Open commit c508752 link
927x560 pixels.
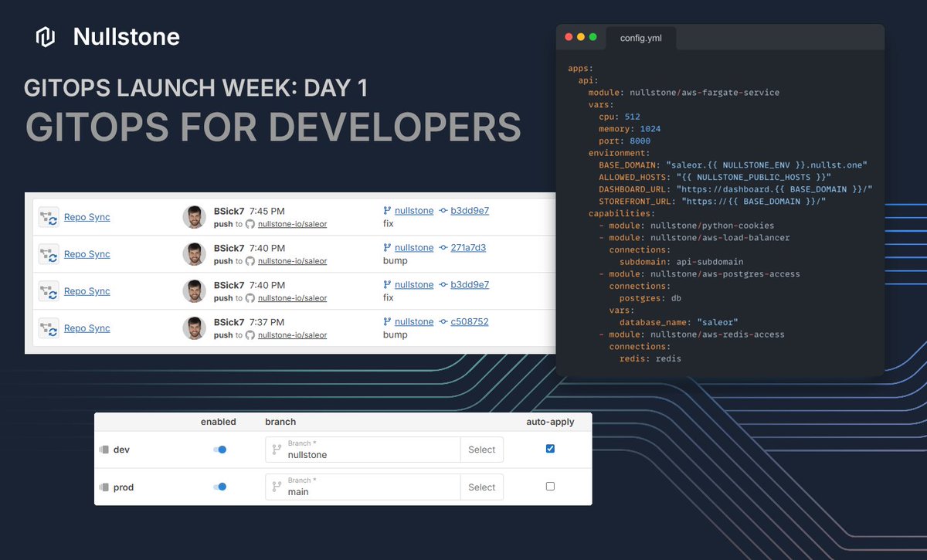click(470, 322)
